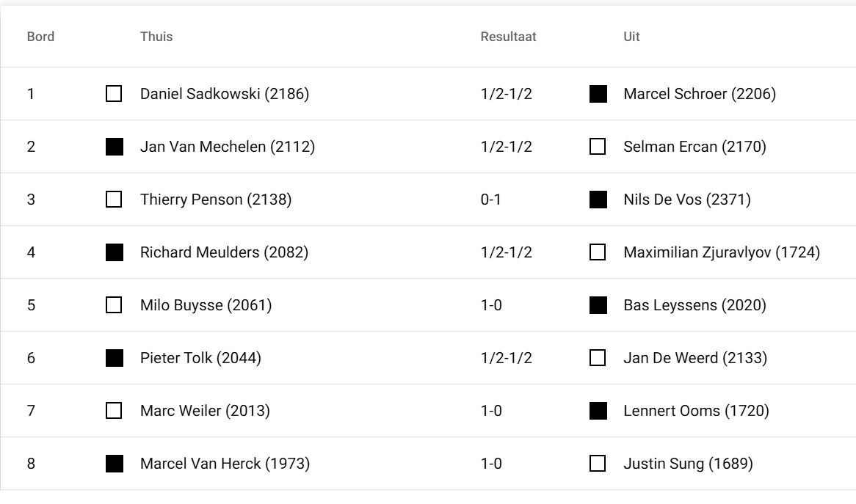Select Marc Weiler (2013) name
Viewport: 856px width, 504px height.
[205, 411]
